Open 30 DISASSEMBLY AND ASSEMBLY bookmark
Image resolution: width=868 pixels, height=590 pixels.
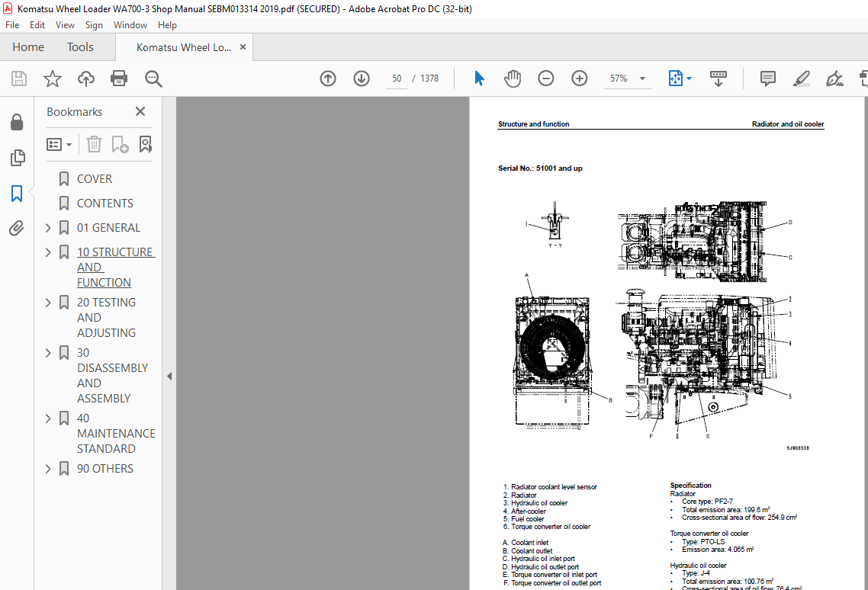point(112,375)
